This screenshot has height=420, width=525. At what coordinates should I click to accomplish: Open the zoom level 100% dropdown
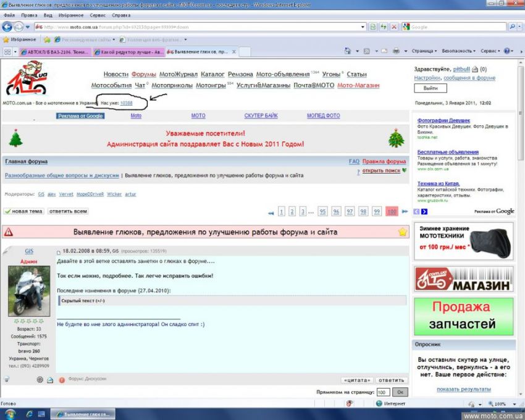tap(502, 404)
